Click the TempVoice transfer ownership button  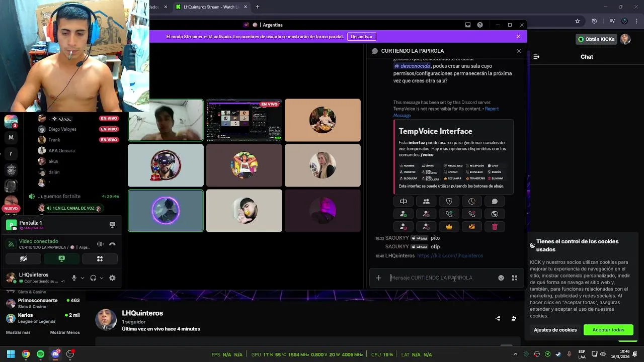(x=472, y=227)
